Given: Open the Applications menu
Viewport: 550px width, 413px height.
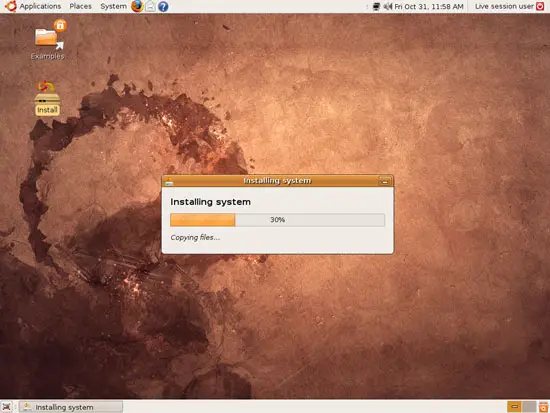Looking at the screenshot, I should click(x=40, y=6).
